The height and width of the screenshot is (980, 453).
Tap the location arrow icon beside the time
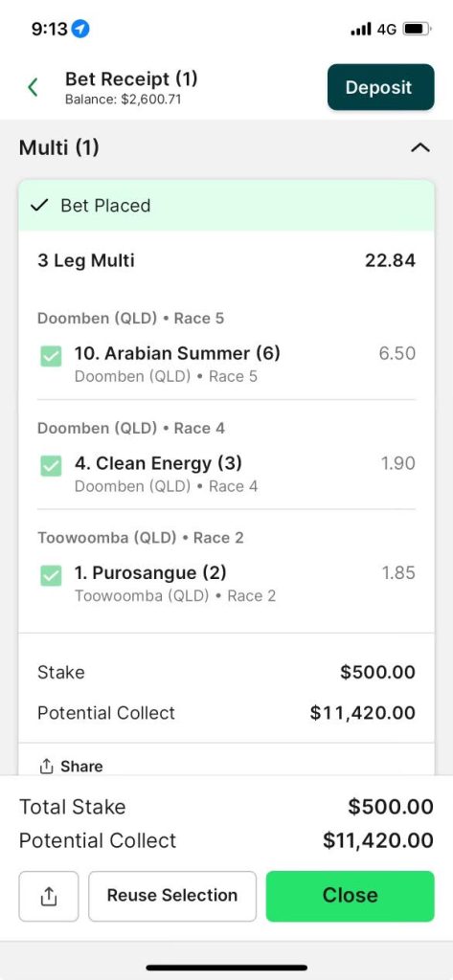tap(80, 29)
